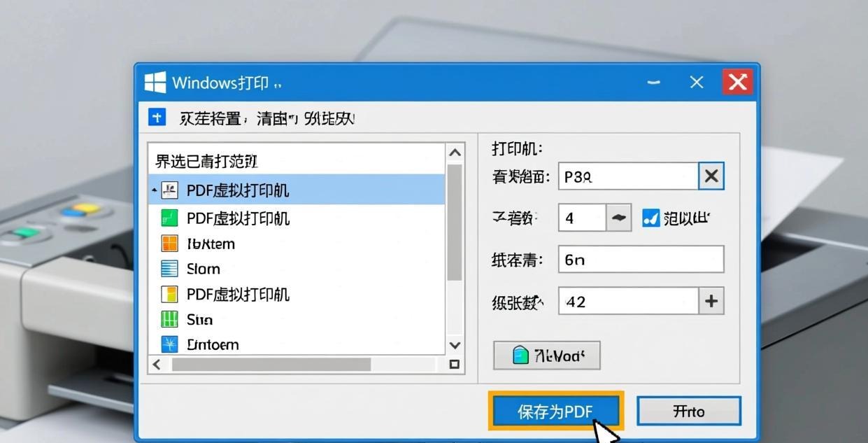Click the 保存为PDF button
The image size is (868, 443).
tap(556, 412)
